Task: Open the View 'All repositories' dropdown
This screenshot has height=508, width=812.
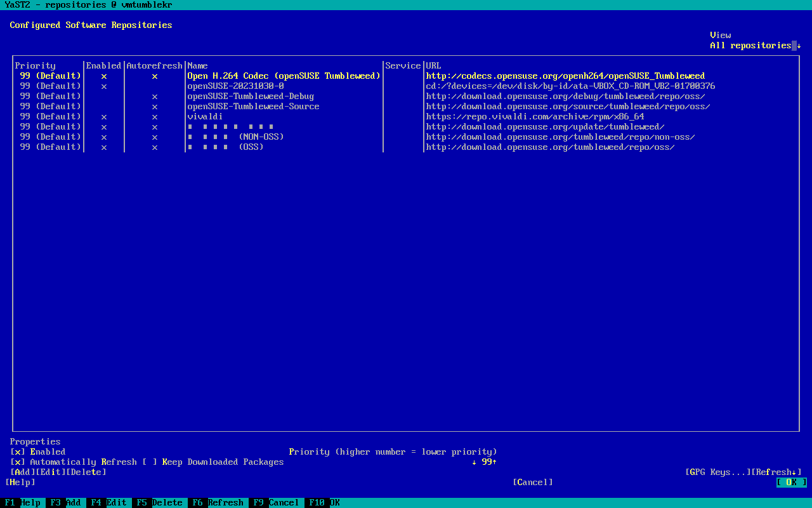Action: pyautogui.click(x=756, y=46)
